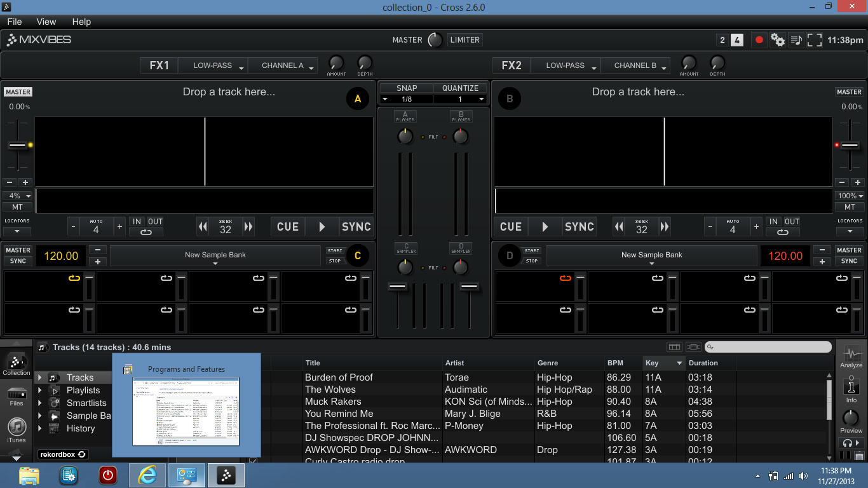868x488 pixels.
Task: Toggle FX1 on
Action: point(159,65)
